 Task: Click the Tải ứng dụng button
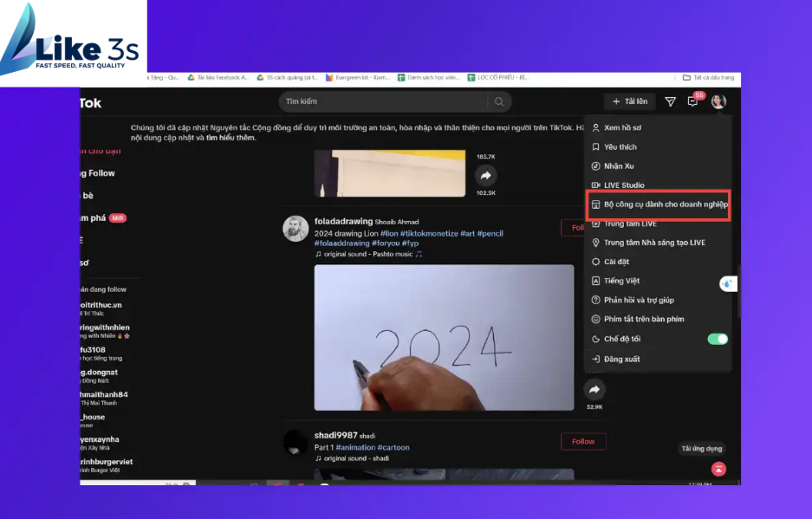pos(702,449)
